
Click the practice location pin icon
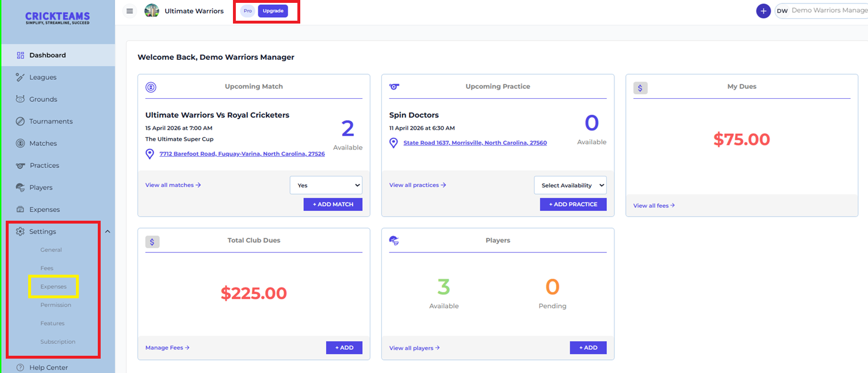(x=394, y=143)
